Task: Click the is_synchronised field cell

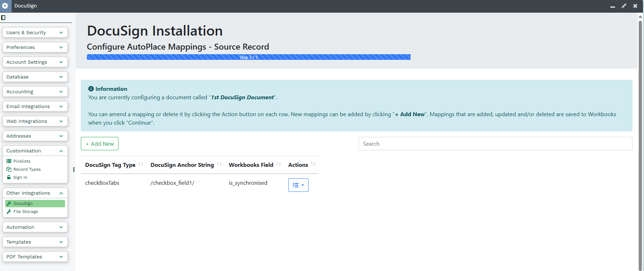Action: coord(248,183)
